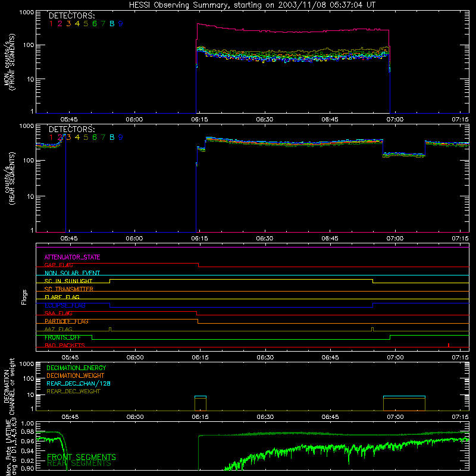Viewport: 476px width, 476px height.
Task: Click the 1000 value on front segments y-axis
Action: pos(26,12)
